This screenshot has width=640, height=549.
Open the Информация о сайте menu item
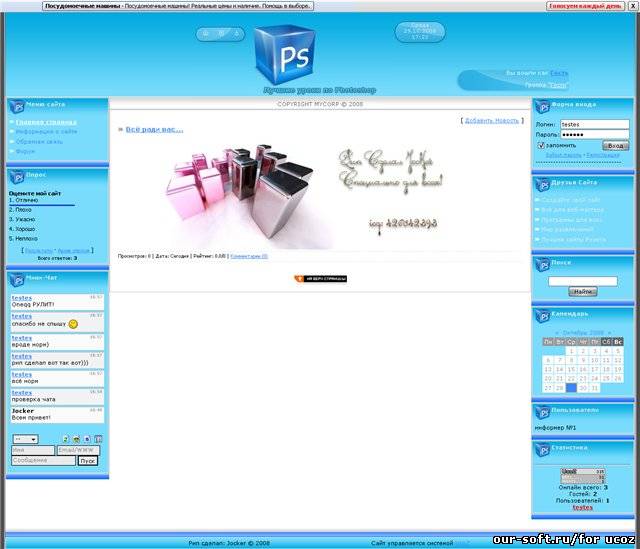click(46, 131)
